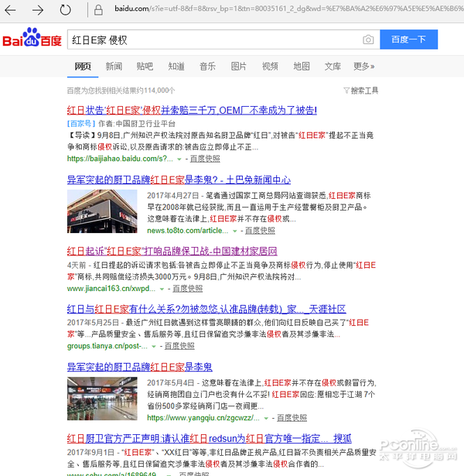Open result 红日与红日E家有什么关系 天涯社区

(x=206, y=309)
